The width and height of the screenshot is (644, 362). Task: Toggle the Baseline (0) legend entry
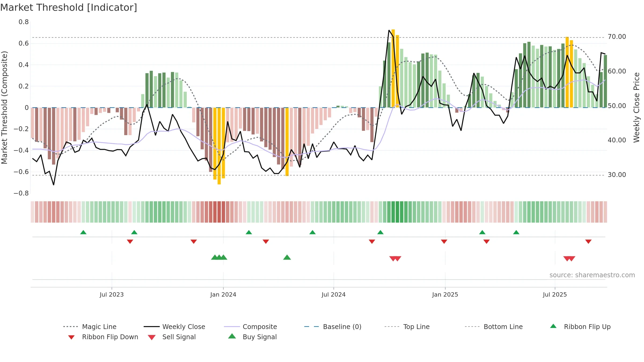tap(333, 327)
